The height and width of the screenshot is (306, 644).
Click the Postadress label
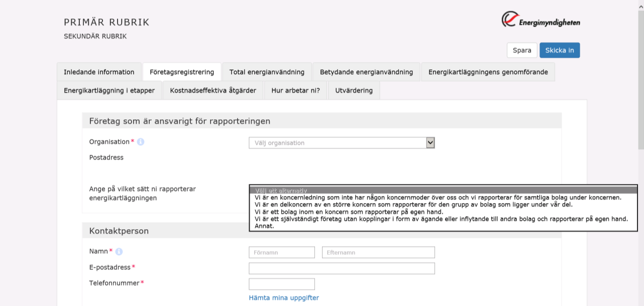(x=106, y=158)
